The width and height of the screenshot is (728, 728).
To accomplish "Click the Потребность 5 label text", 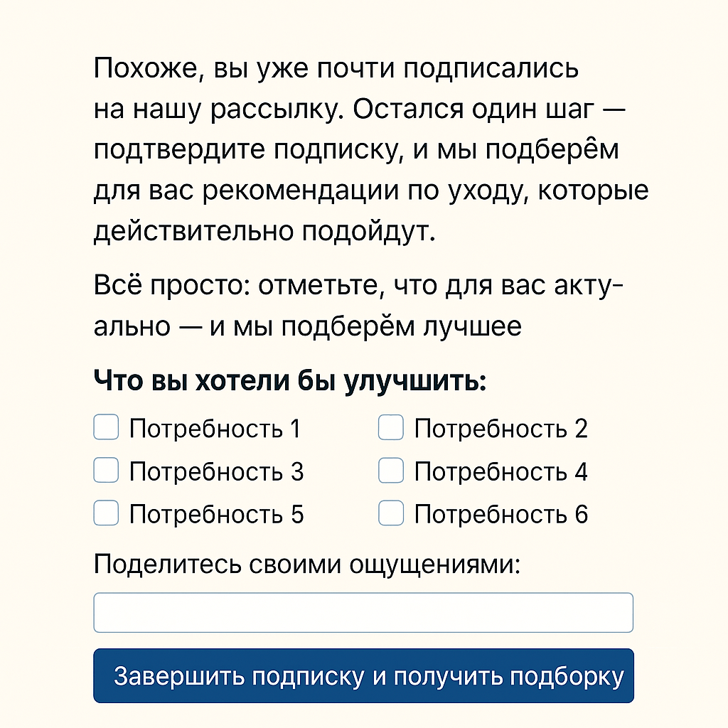I will pos(216,514).
